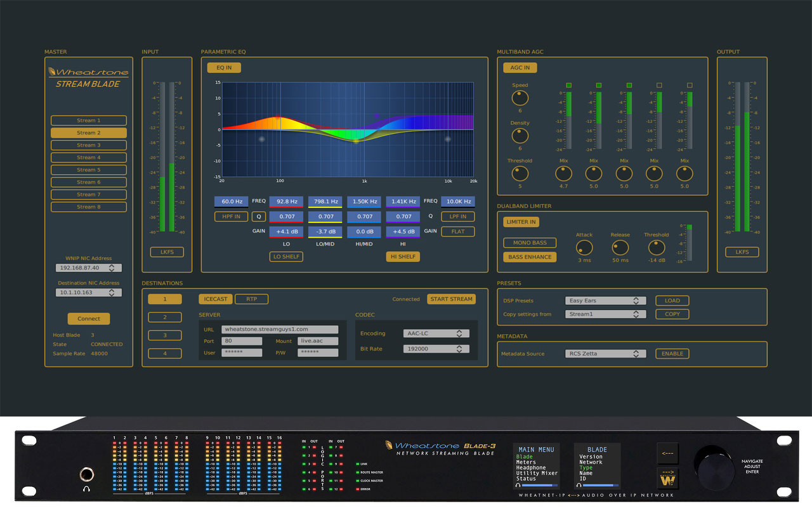Open the Metadata Source dropdown showing RCS Zetta
This screenshot has width=812, height=511.
point(605,354)
